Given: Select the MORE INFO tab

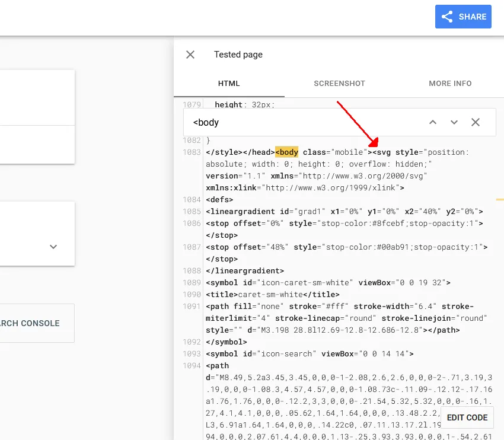Looking at the screenshot, I should click(x=450, y=84).
